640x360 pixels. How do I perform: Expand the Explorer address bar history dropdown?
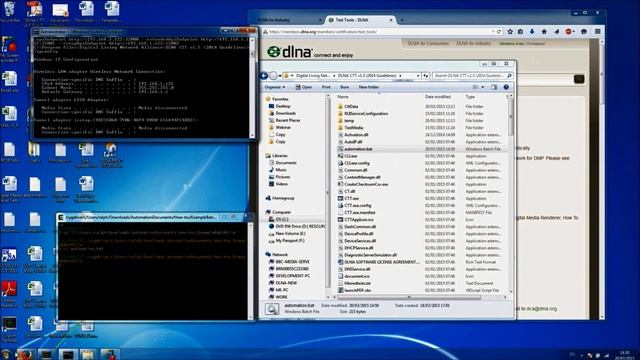[418, 76]
